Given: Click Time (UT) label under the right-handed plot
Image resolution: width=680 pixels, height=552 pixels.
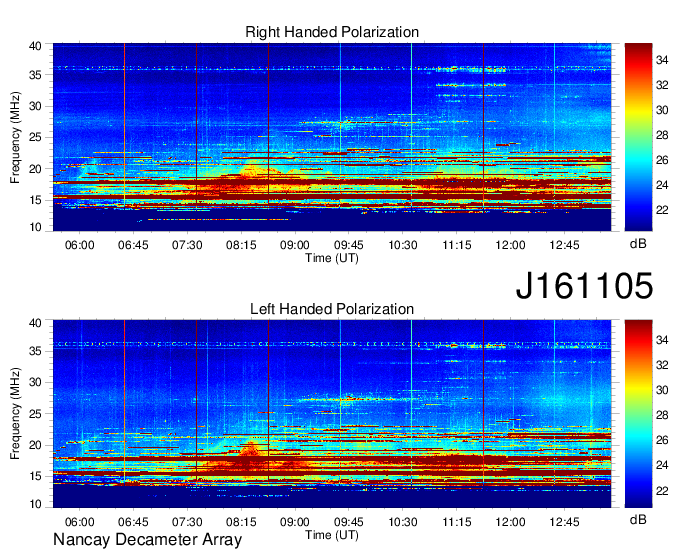Looking at the screenshot, I should coord(332,258).
